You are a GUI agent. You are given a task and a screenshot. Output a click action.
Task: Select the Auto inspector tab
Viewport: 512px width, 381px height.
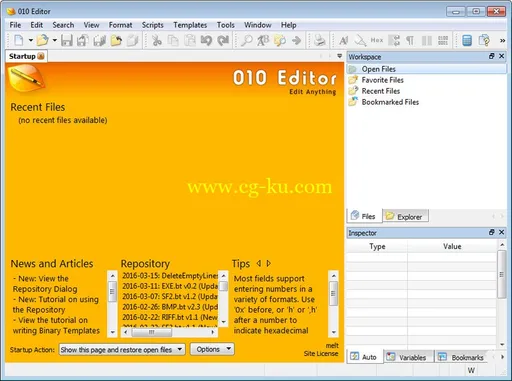click(364, 357)
